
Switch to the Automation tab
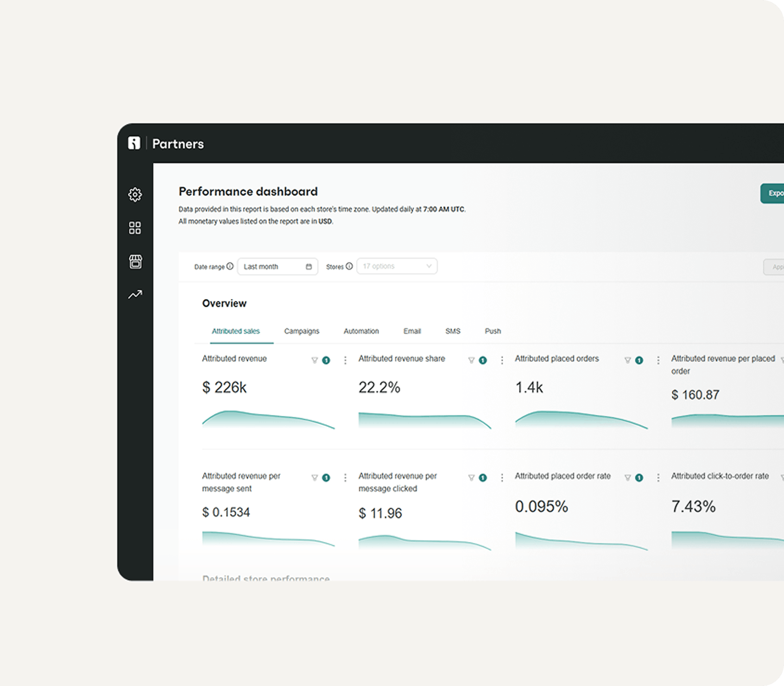361,331
